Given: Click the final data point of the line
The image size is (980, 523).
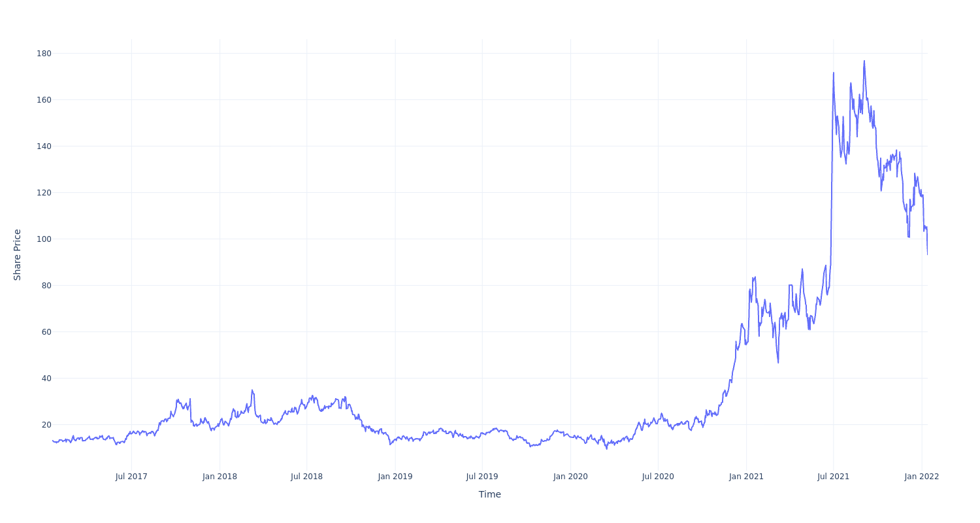Looking at the screenshot, I should tap(927, 254).
